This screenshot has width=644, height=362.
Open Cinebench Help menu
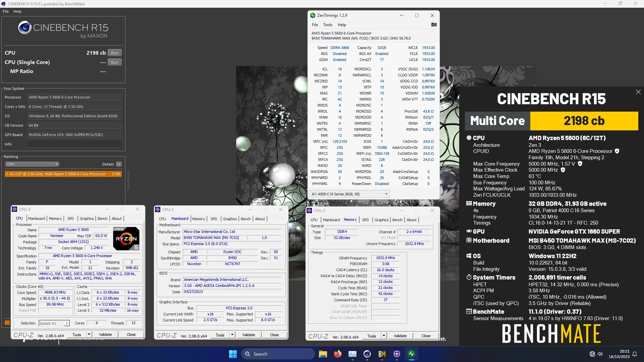point(17,11)
